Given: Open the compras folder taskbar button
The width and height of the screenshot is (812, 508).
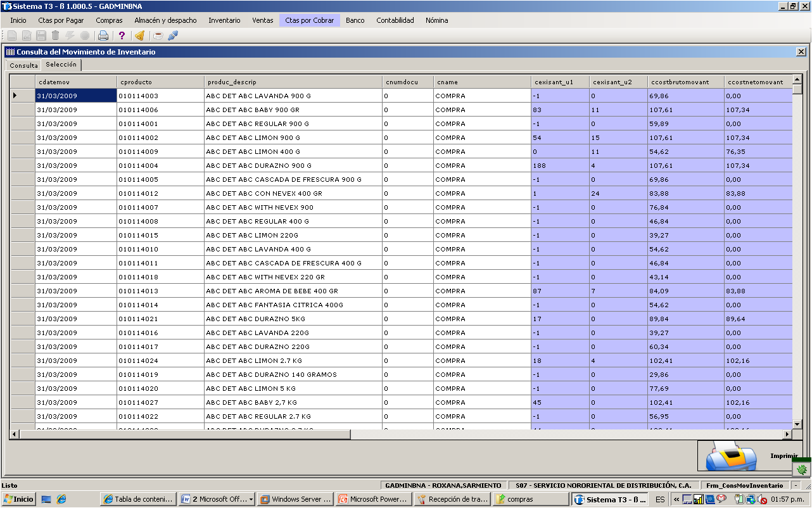Looking at the screenshot, I should pyautogui.click(x=531, y=499).
